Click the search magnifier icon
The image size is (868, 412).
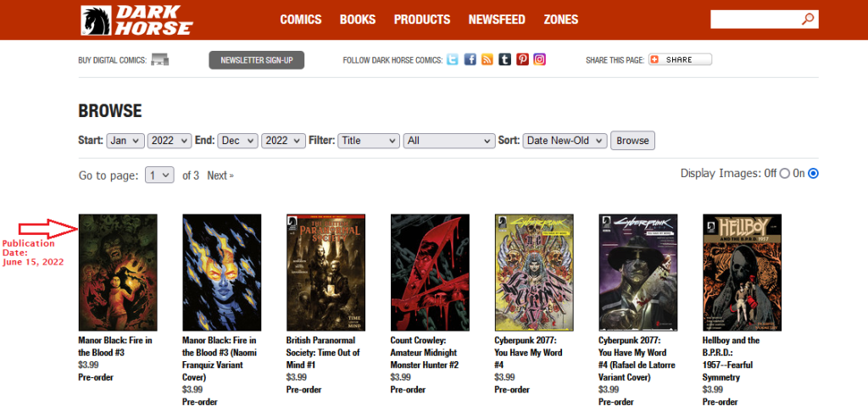point(808,19)
